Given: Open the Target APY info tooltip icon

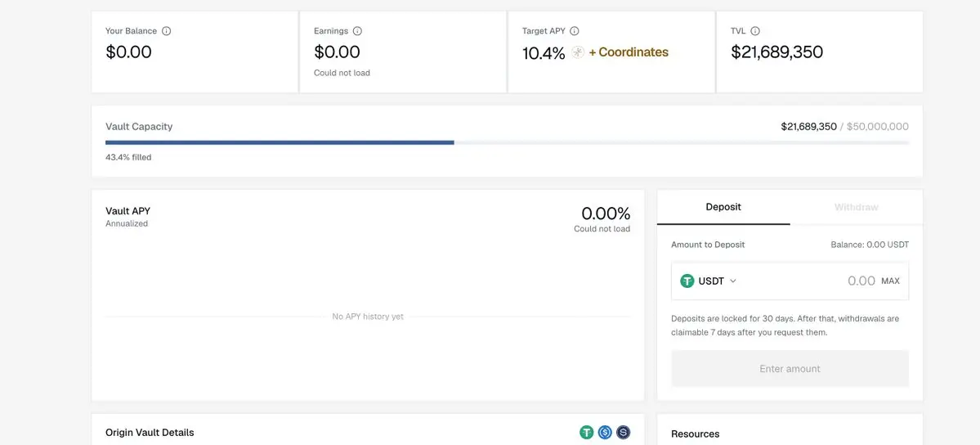Looking at the screenshot, I should coord(575,30).
